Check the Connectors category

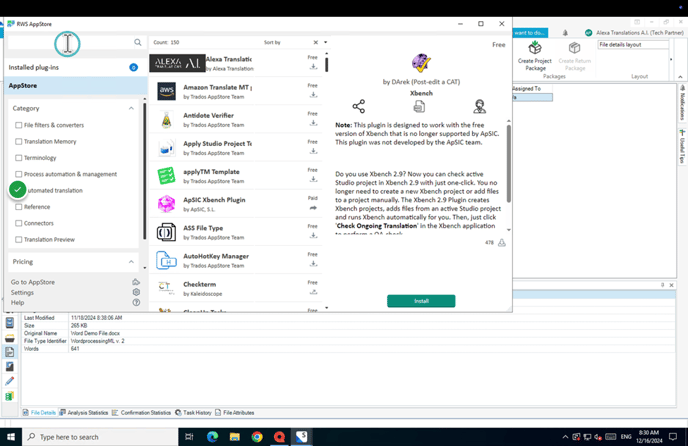click(x=18, y=223)
